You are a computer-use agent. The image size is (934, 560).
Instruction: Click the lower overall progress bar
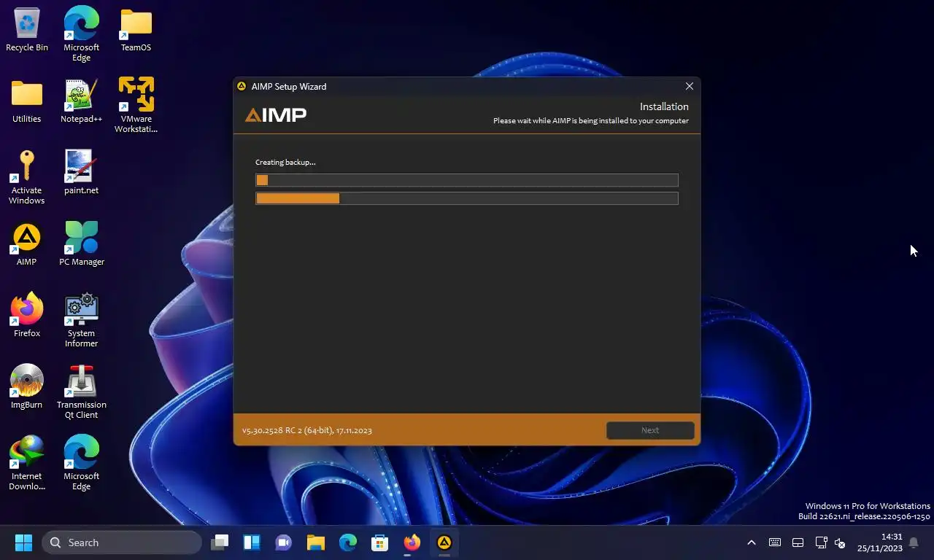(467, 198)
